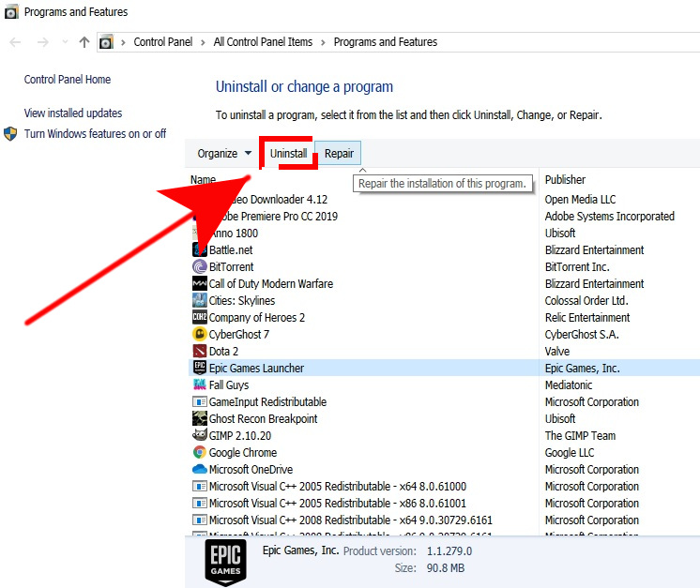Viewport: 700px width, 588px height.
Task: Click publisher cell Open Media LLC
Action: click(580, 199)
